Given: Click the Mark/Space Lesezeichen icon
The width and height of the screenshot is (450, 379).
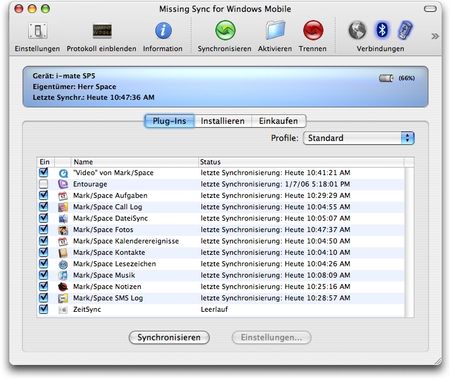Looking at the screenshot, I should coord(63,264).
